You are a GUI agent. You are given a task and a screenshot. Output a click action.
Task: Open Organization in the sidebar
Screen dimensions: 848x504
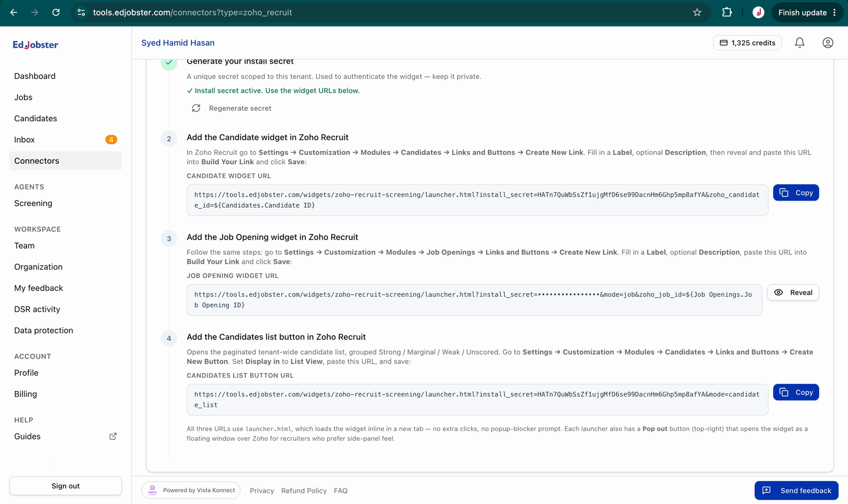click(x=66, y=267)
